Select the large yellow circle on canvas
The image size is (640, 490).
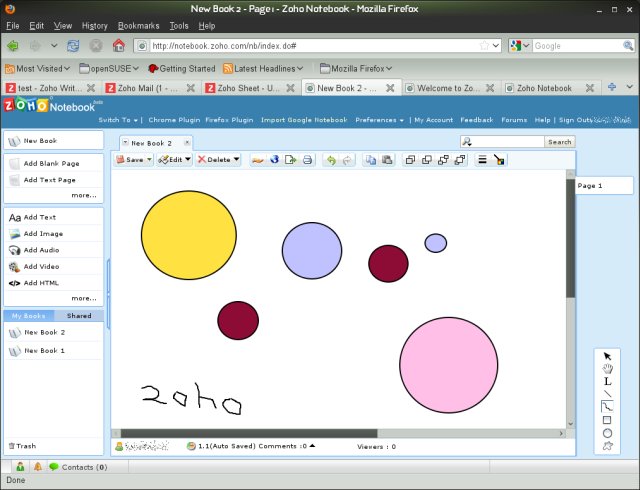click(188, 235)
